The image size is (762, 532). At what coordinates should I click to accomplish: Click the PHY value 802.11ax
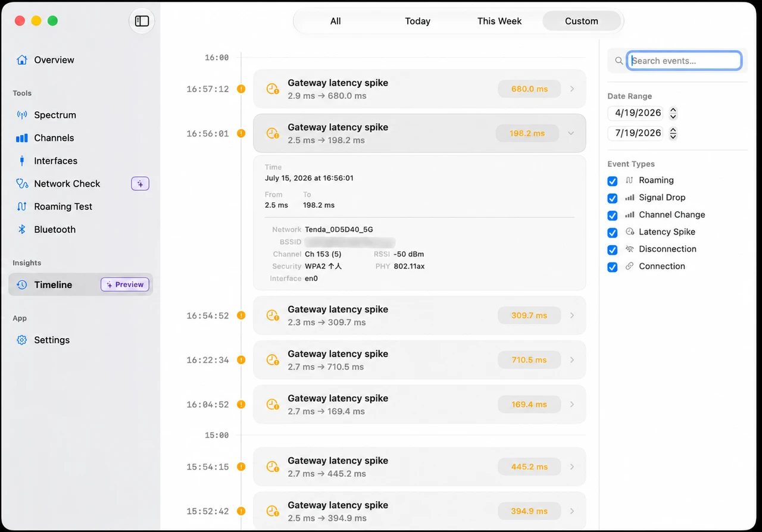click(x=409, y=267)
